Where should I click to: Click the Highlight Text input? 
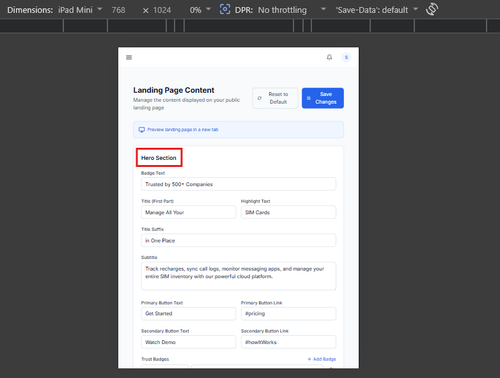(289, 212)
